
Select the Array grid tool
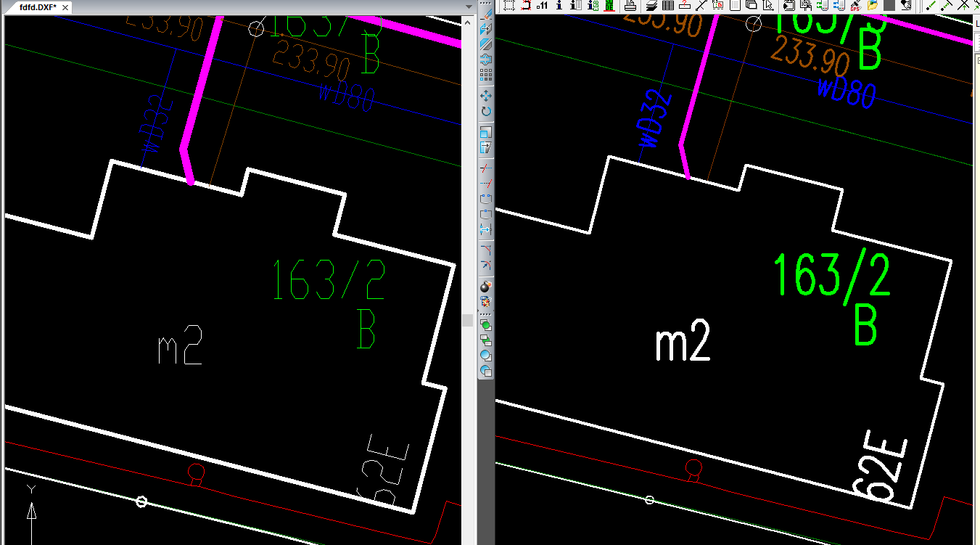[x=486, y=74]
